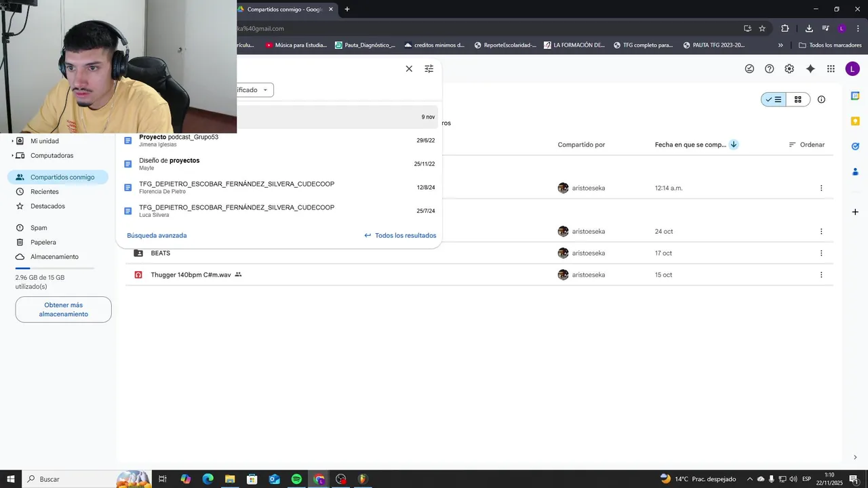Open more actions for the 24 oct row
Viewport: 868px width, 488px height.
(821, 231)
